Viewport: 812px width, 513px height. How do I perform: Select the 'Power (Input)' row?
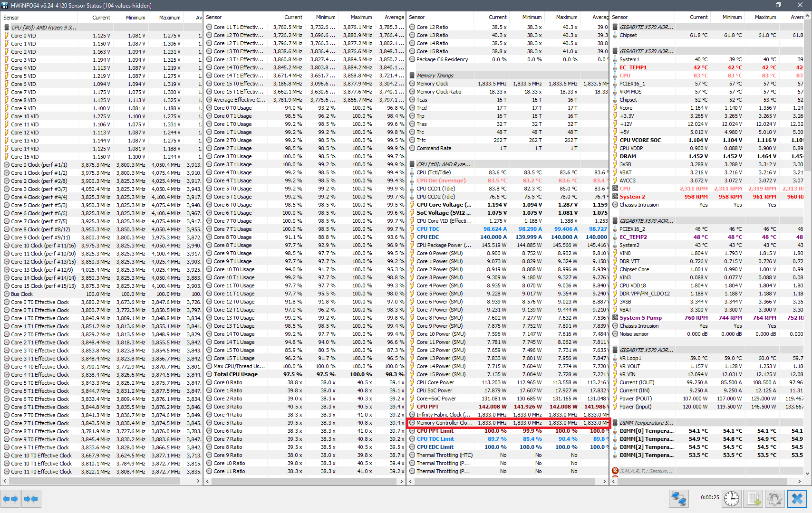click(x=707, y=407)
